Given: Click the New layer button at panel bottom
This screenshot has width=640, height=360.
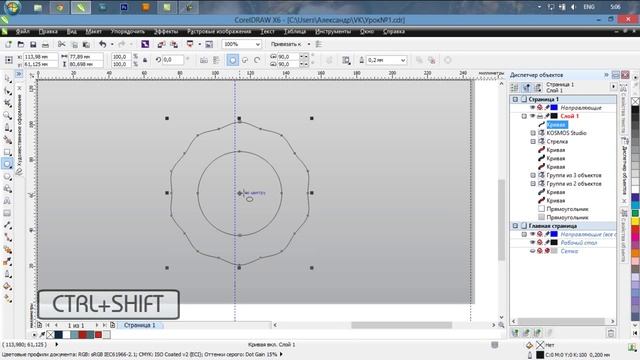Looking at the screenshot, I should (515, 333).
